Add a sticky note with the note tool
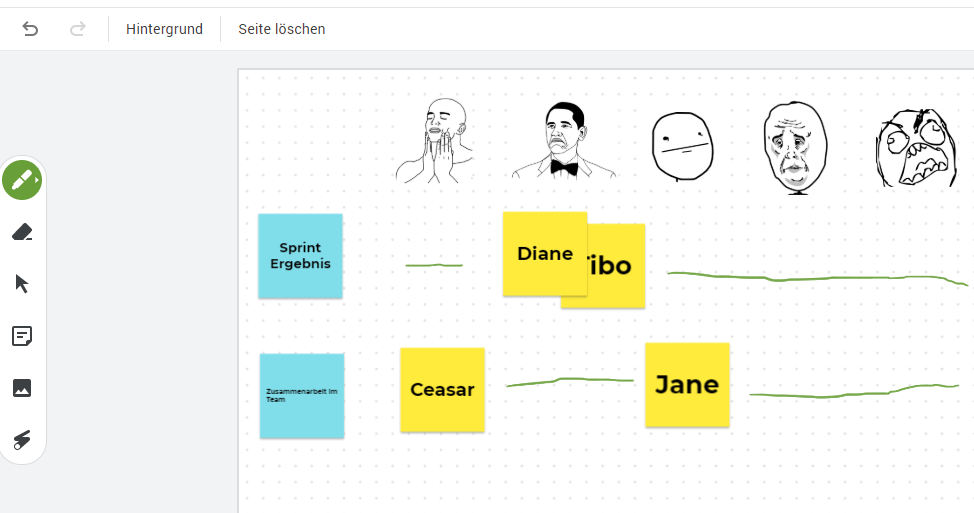 point(22,336)
